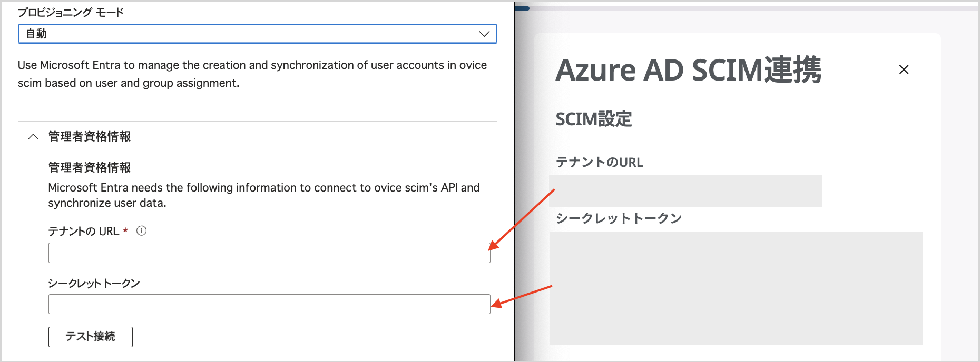This screenshot has width=980, height=362.
Task: Open the プロビジョニング モード dropdown
Action: coord(257,34)
